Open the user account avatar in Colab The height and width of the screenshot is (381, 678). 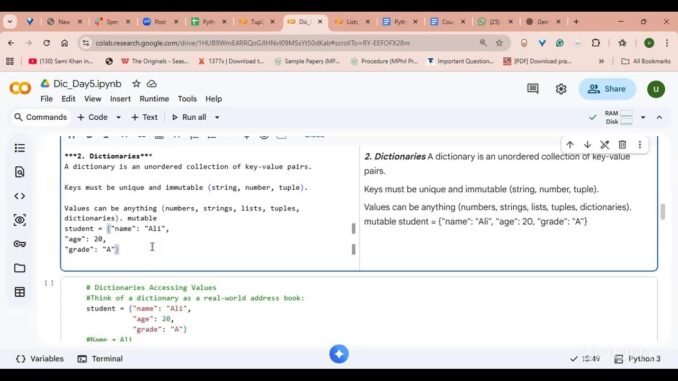click(x=656, y=89)
